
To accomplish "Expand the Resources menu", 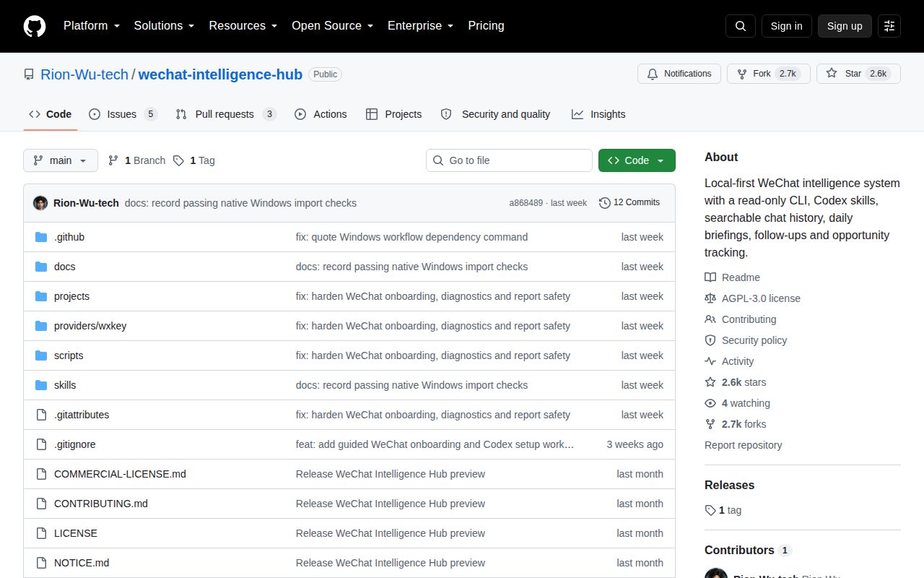I will pos(243,26).
